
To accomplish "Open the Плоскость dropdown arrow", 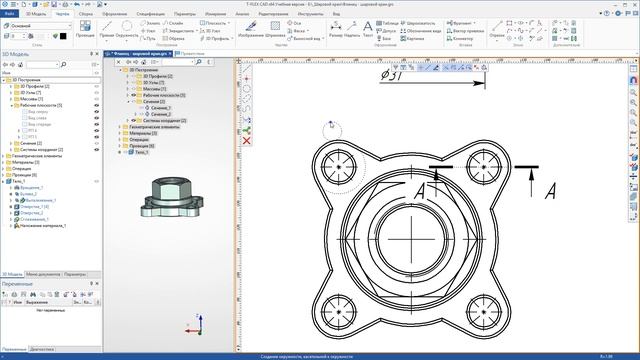I will (229, 23).
